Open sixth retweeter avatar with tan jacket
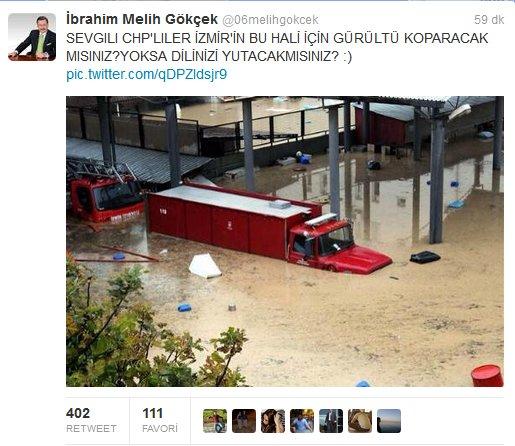515x446 pixels. coord(360,421)
